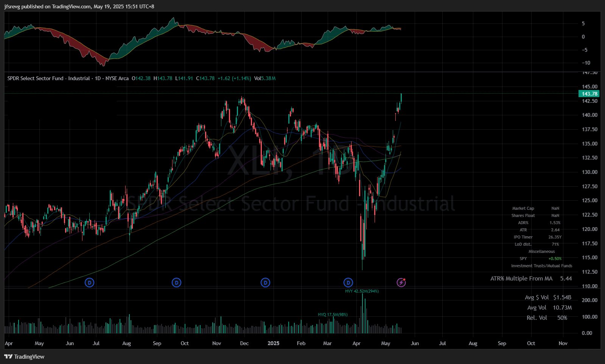Select the '125.00' price axis label

click(x=590, y=200)
